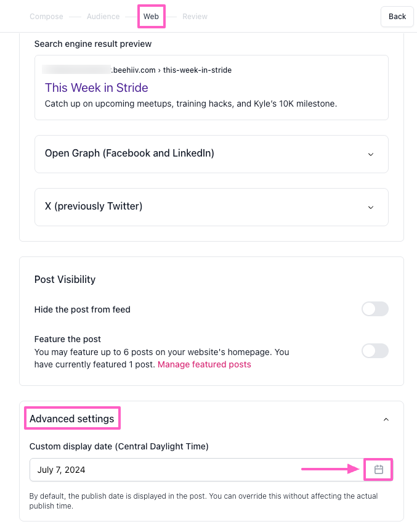
Task: Click the This Week in Stride preview title
Action: (x=97, y=88)
